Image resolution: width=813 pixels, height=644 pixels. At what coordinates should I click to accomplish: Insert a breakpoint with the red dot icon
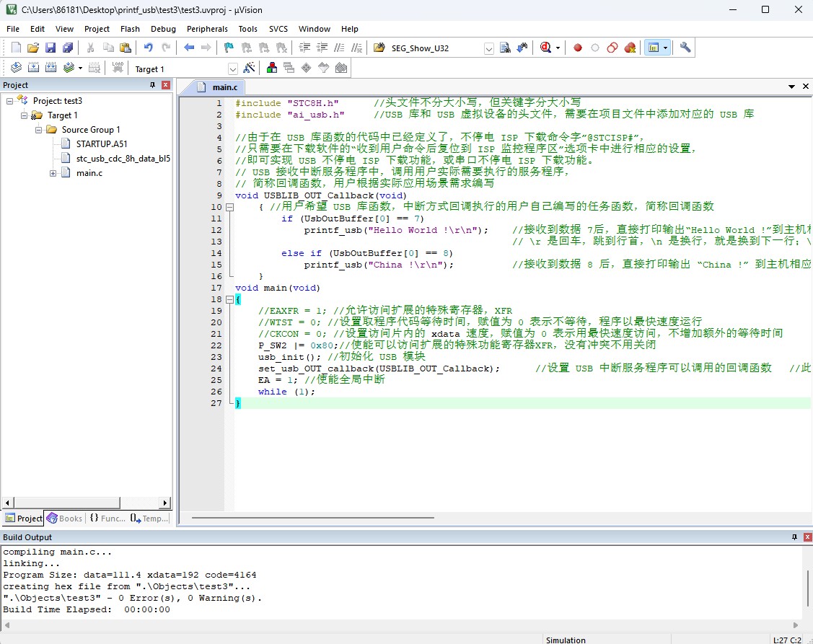578,48
